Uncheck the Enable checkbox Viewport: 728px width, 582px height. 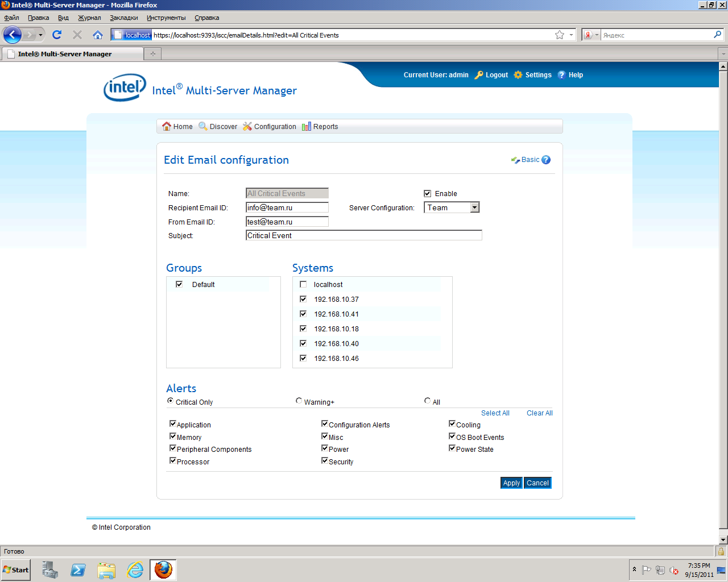(x=428, y=194)
